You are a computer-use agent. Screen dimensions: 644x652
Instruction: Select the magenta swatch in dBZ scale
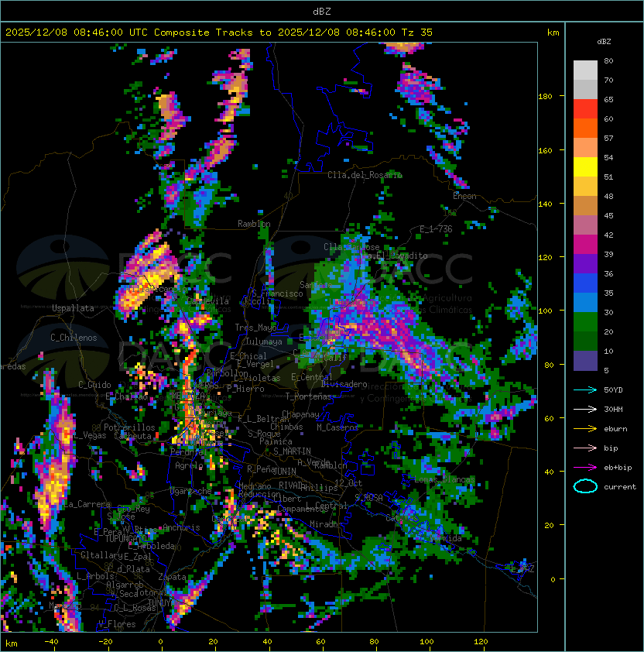(x=585, y=245)
